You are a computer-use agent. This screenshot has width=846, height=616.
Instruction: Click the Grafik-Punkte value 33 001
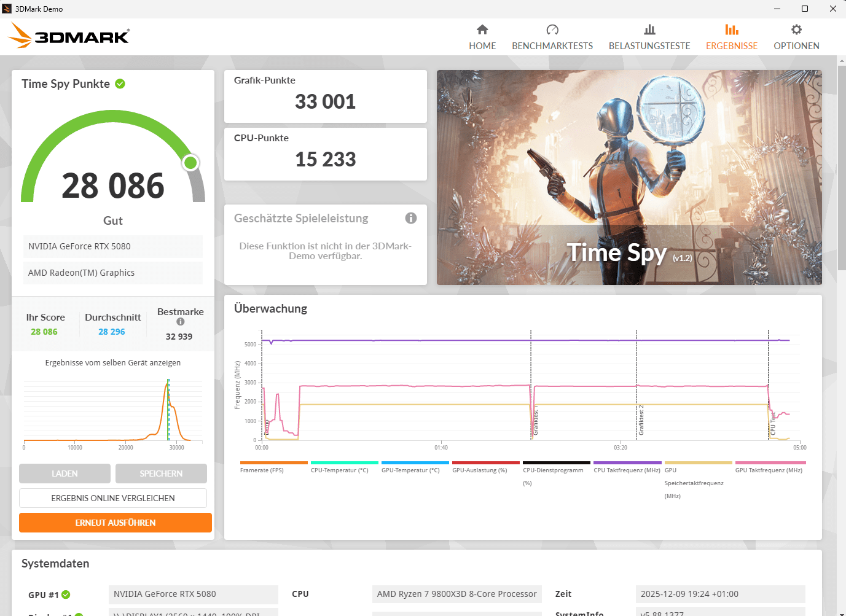point(326,101)
